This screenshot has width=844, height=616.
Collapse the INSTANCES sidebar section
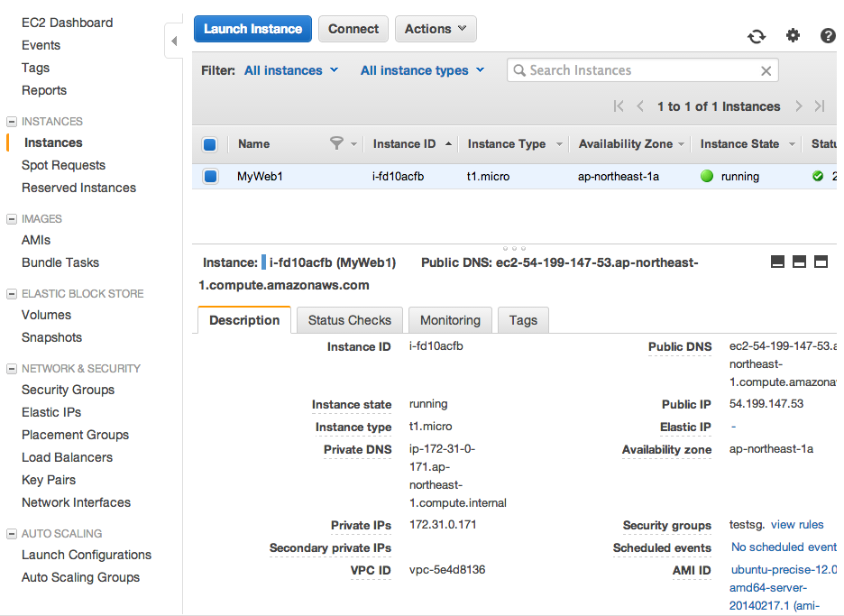(x=12, y=122)
